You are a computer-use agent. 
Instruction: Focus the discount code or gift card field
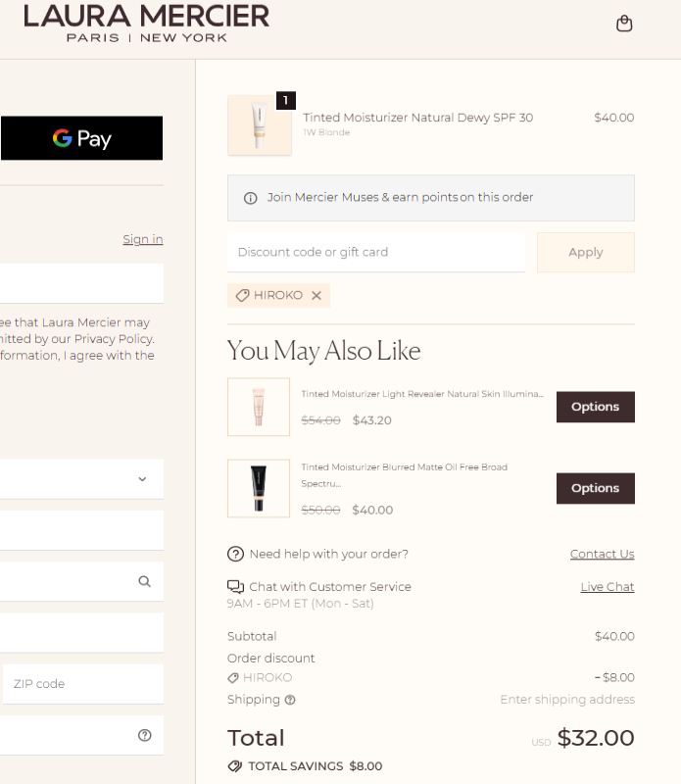375,252
